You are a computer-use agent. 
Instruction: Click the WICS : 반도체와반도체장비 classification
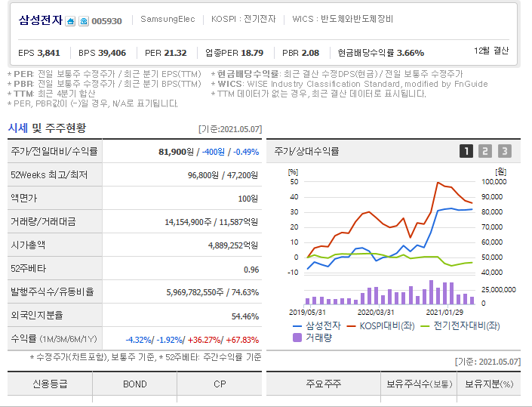click(x=343, y=19)
